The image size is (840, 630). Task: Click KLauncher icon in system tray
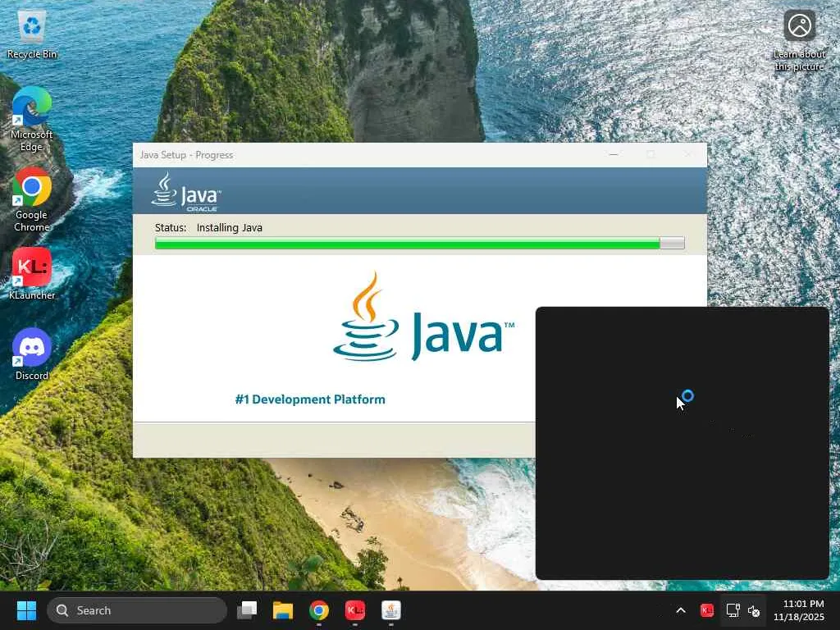706,610
